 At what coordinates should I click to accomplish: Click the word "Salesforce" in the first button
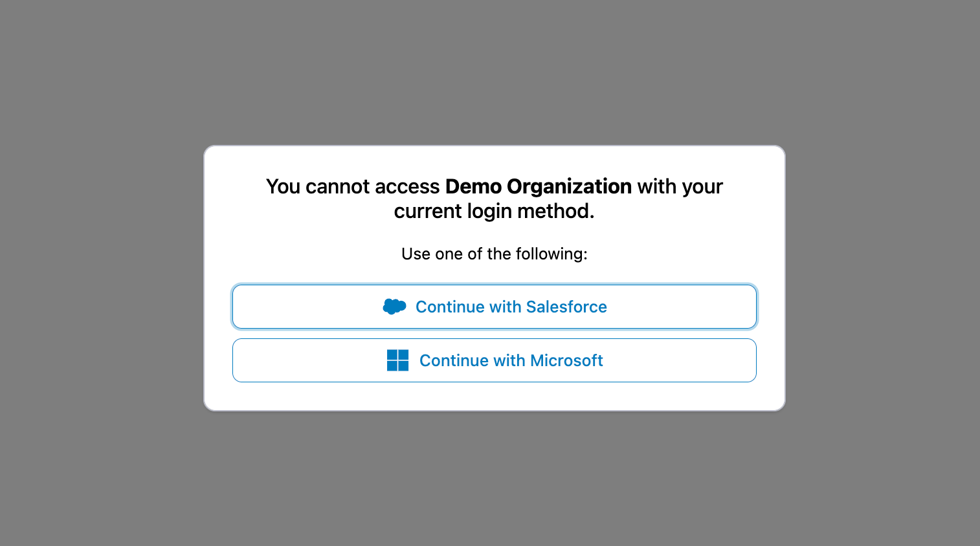[566, 307]
